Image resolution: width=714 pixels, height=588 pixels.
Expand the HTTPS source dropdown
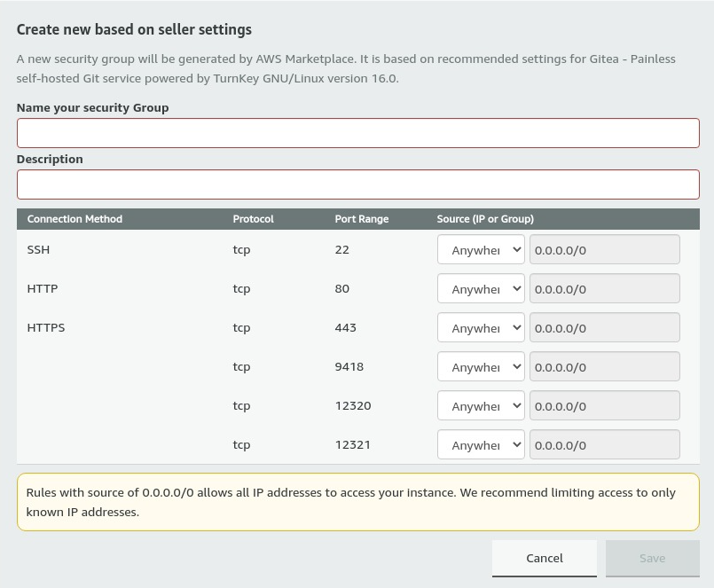(481, 327)
